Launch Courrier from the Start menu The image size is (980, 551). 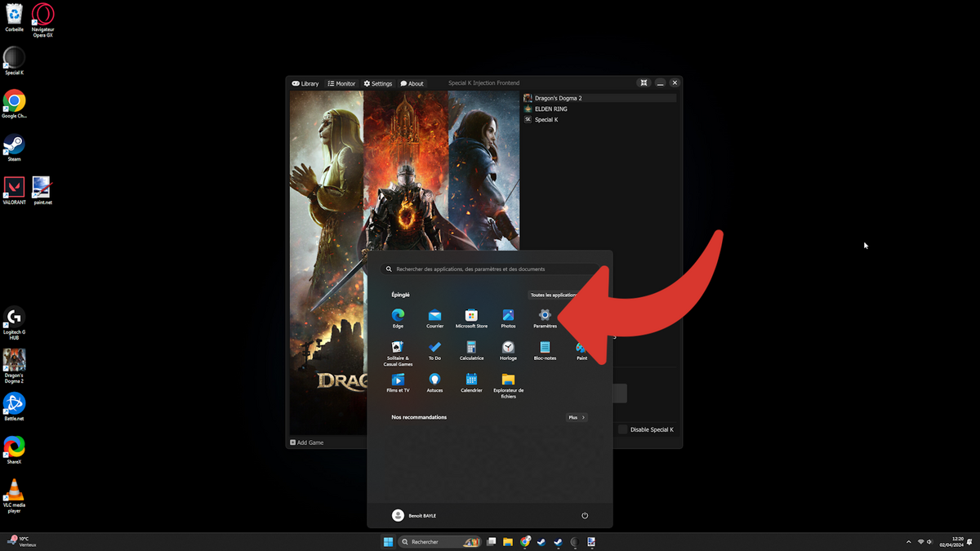click(x=434, y=318)
